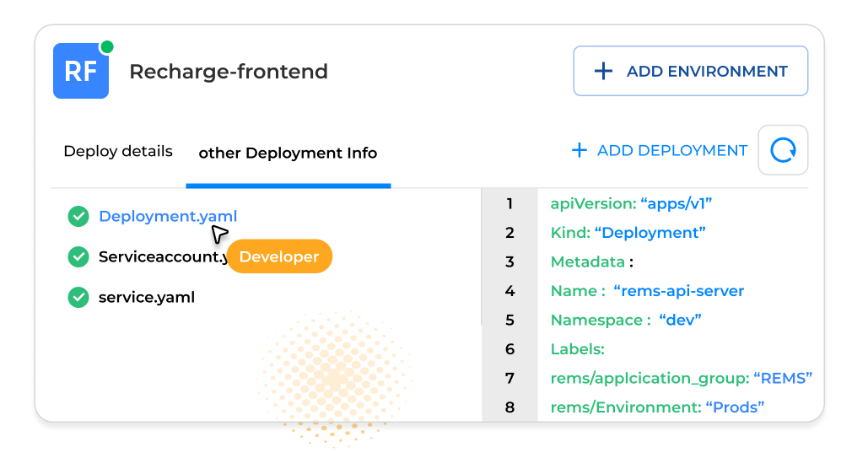Switch to the Deploy details tab

coord(118,152)
